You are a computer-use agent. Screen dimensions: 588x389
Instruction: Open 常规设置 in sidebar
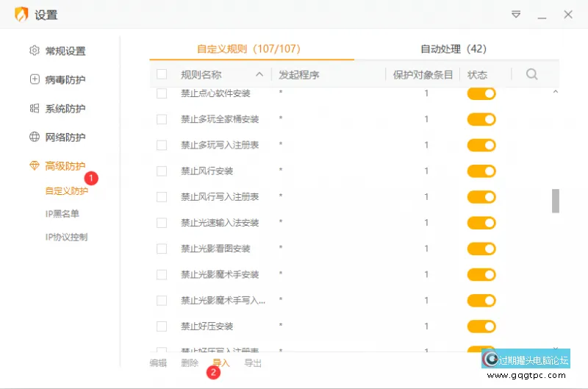(65, 51)
